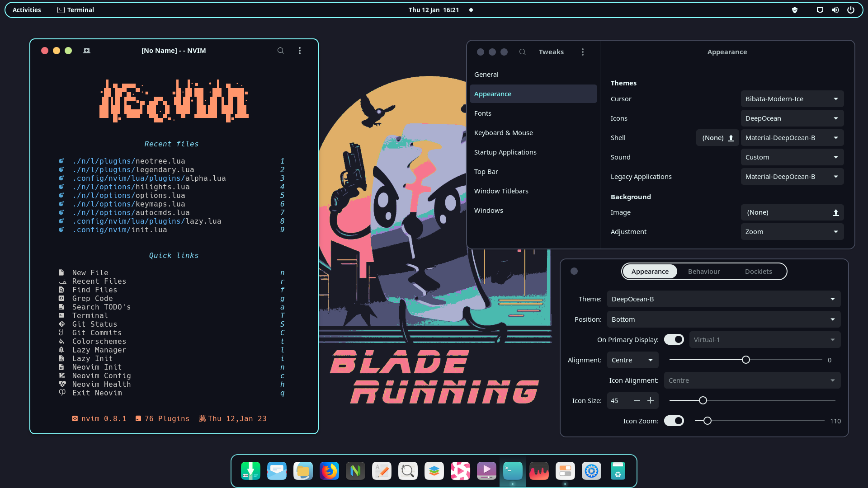The height and width of the screenshot is (488, 868).
Task: Open the Alignment dropdown showing Centre
Action: pyautogui.click(x=632, y=360)
